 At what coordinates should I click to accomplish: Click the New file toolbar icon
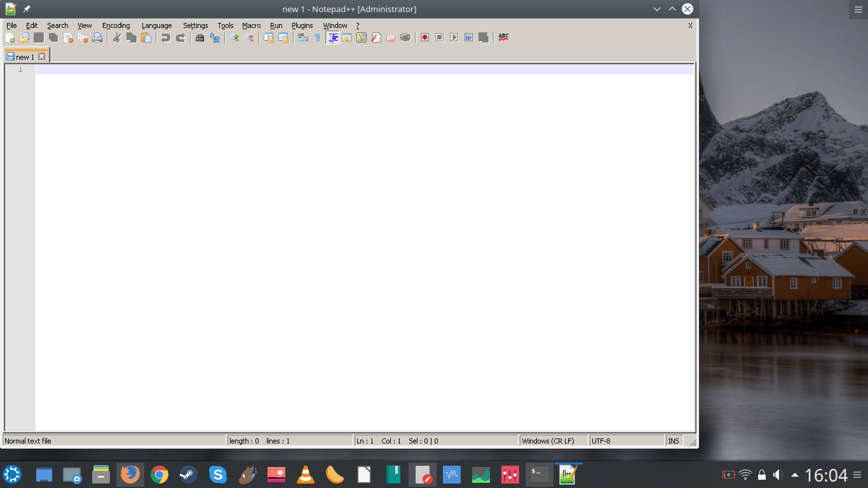(x=10, y=37)
